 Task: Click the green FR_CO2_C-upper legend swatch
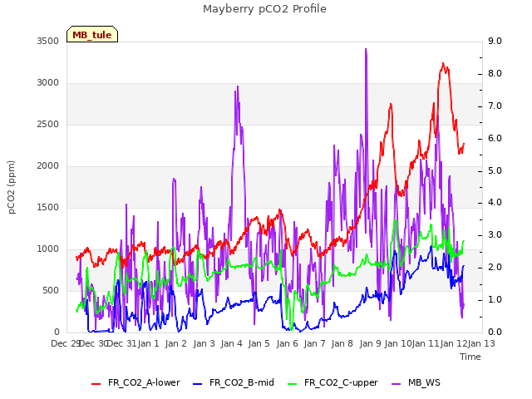(292, 383)
